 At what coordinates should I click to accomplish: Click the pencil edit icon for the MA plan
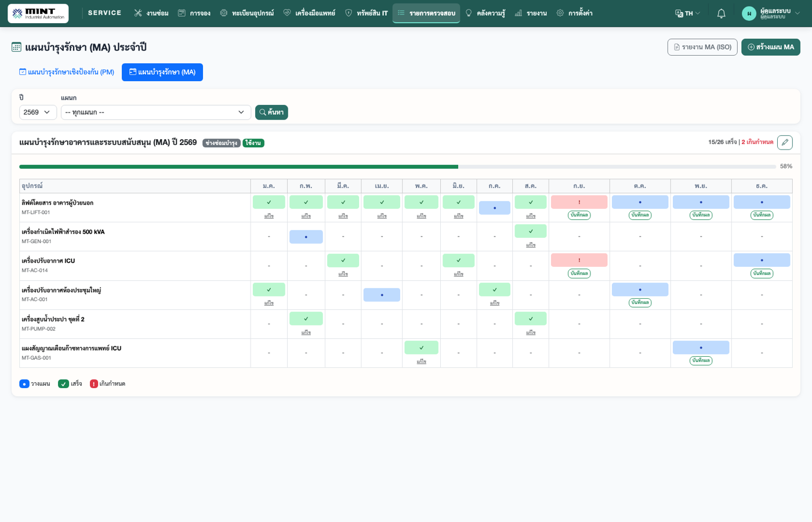pyautogui.click(x=785, y=142)
